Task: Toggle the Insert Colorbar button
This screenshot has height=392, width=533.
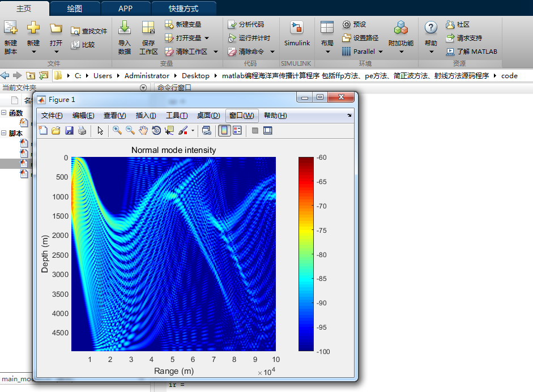Action: click(224, 130)
